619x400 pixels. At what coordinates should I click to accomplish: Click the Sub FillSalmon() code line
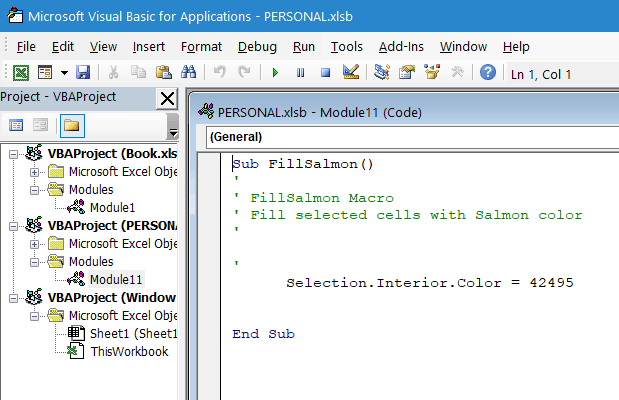303,164
